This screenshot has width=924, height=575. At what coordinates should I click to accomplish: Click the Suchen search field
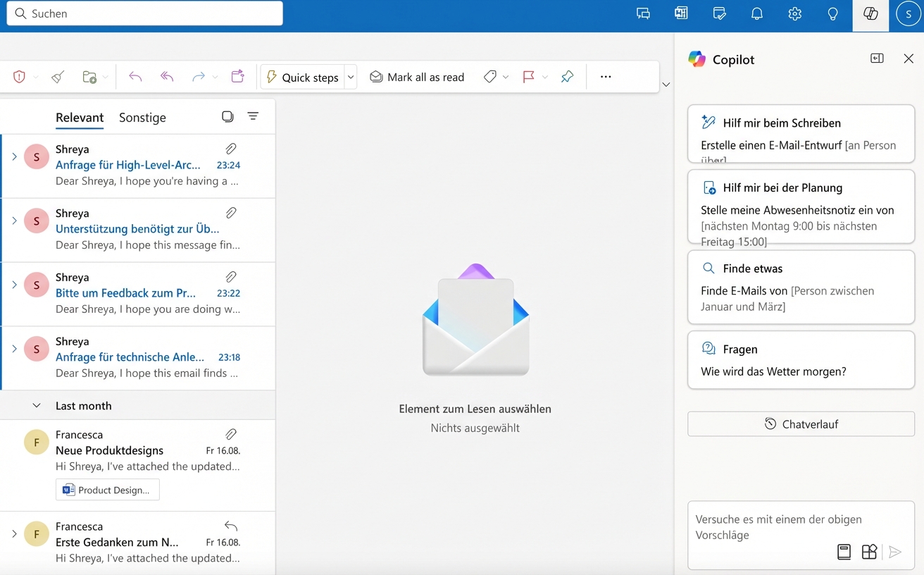coord(144,13)
